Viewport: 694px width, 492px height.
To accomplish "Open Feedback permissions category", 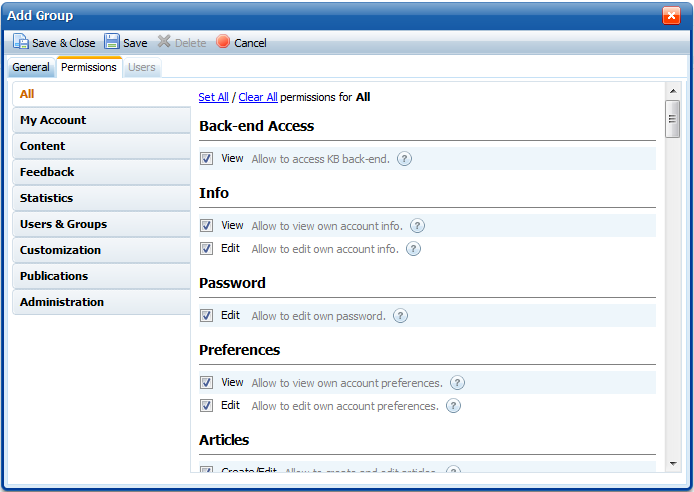I will [101, 172].
